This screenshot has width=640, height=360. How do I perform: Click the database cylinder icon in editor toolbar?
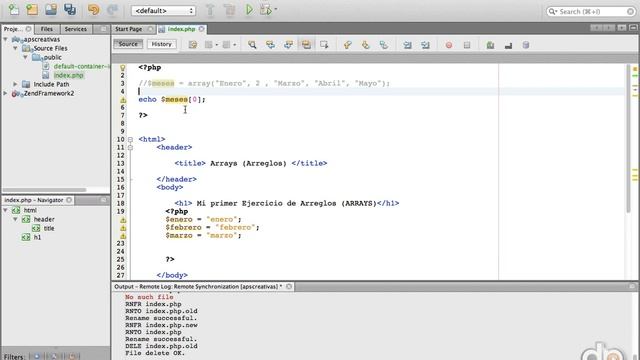pyautogui.click(x=526, y=45)
